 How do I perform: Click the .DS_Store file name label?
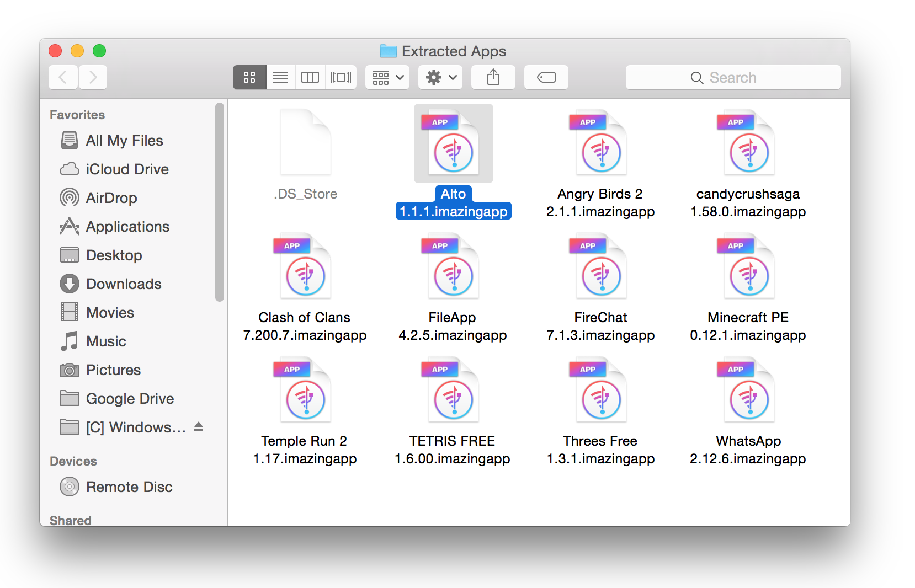[306, 194]
